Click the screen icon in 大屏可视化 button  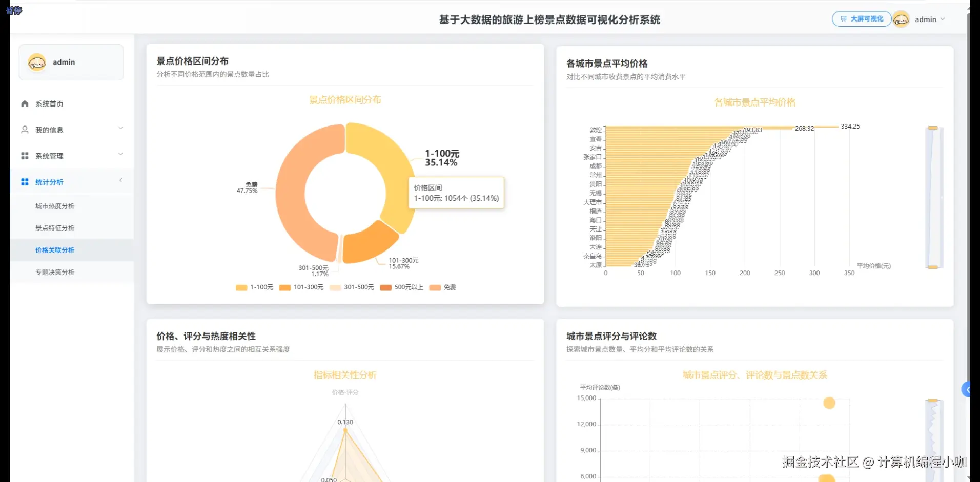coord(843,19)
